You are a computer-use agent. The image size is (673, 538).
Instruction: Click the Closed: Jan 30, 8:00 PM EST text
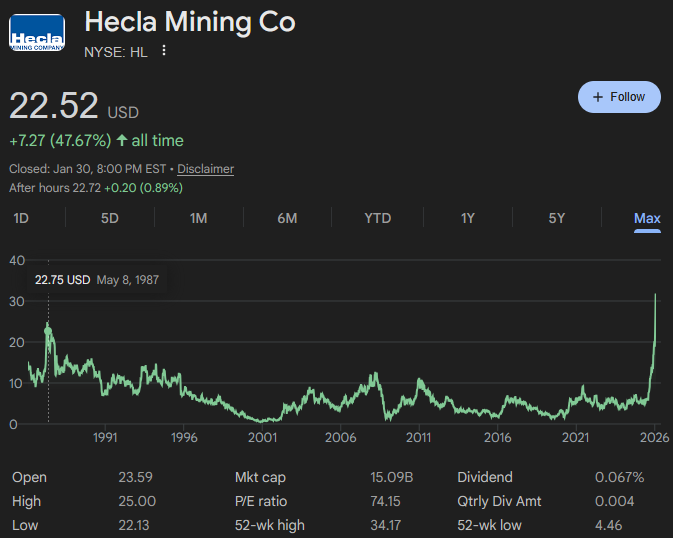click(x=88, y=169)
